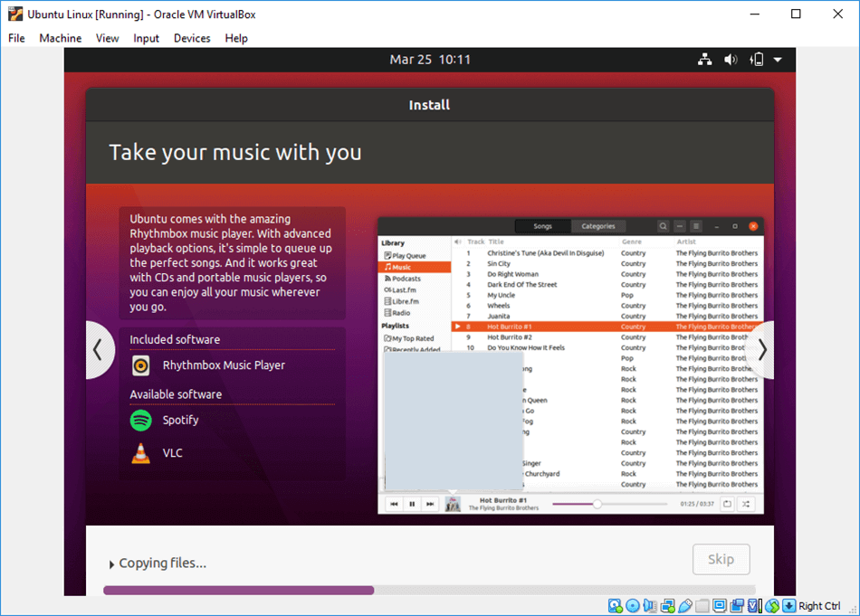Go to the previous installer slide
Viewport: 860px width, 616px height.
point(98,350)
